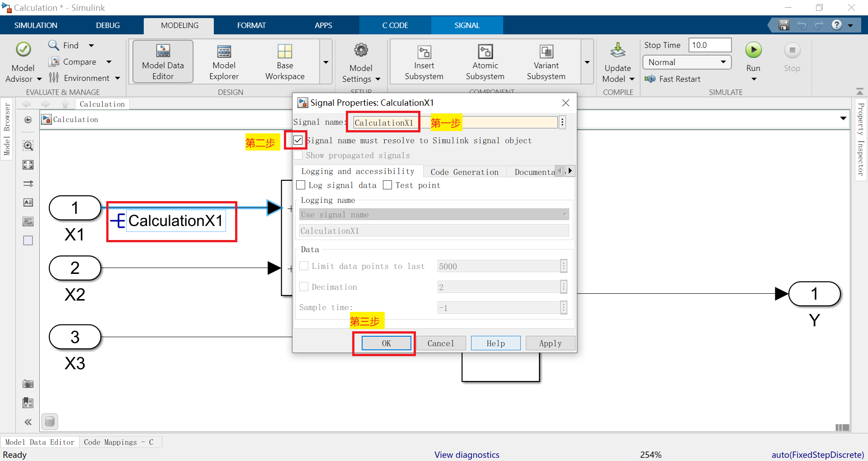The image size is (868, 461).
Task: Open Model Data Editor bottom tab
Action: tap(40, 442)
